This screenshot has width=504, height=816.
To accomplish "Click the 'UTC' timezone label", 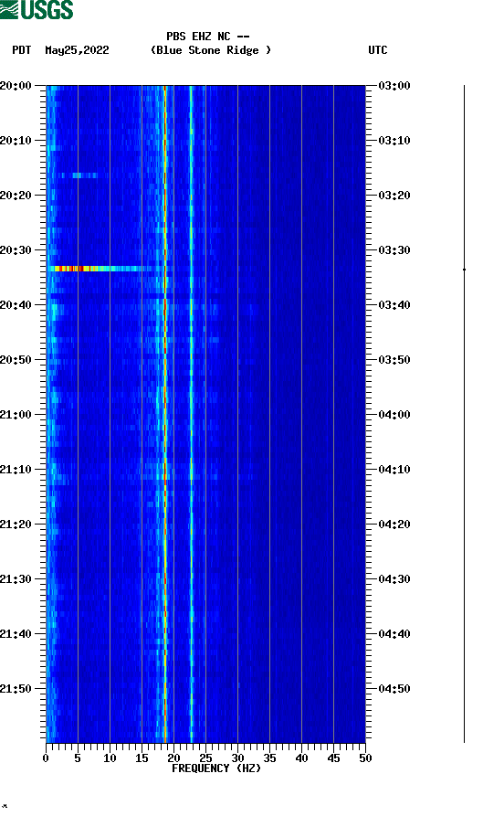I will click(x=378, y=50).
